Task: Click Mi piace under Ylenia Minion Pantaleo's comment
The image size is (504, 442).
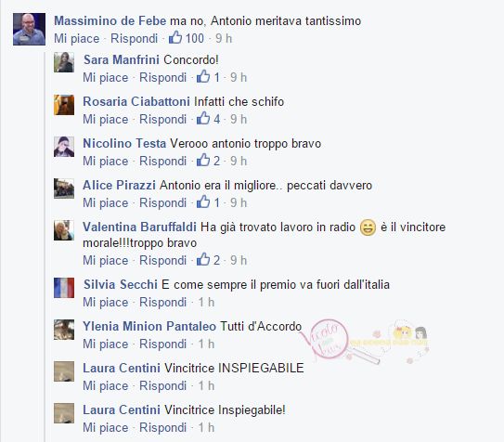Action: (106, 344)
